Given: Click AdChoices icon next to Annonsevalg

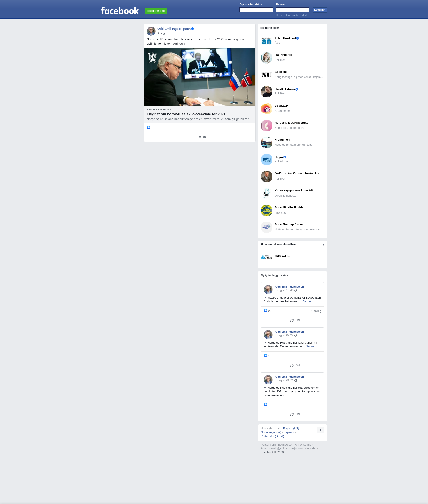Looking at the screenshot, I should click(280, 449).
